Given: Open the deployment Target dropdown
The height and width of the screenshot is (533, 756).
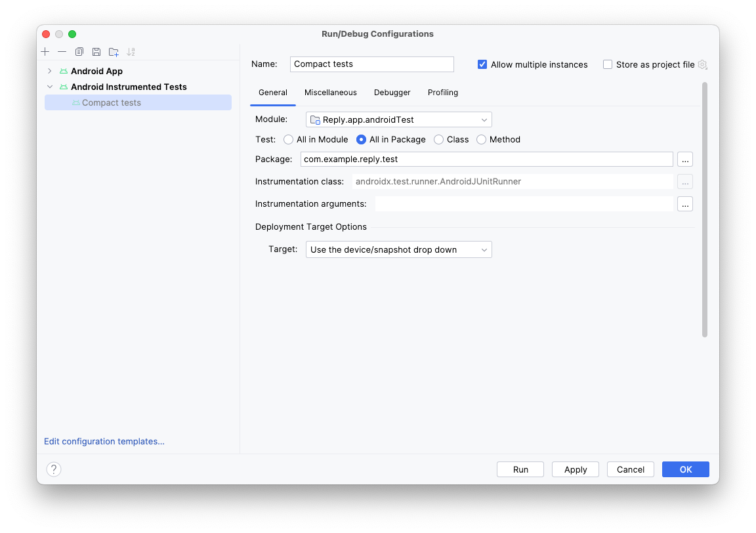Looking at the screenshot, I should tap(398, 249).
